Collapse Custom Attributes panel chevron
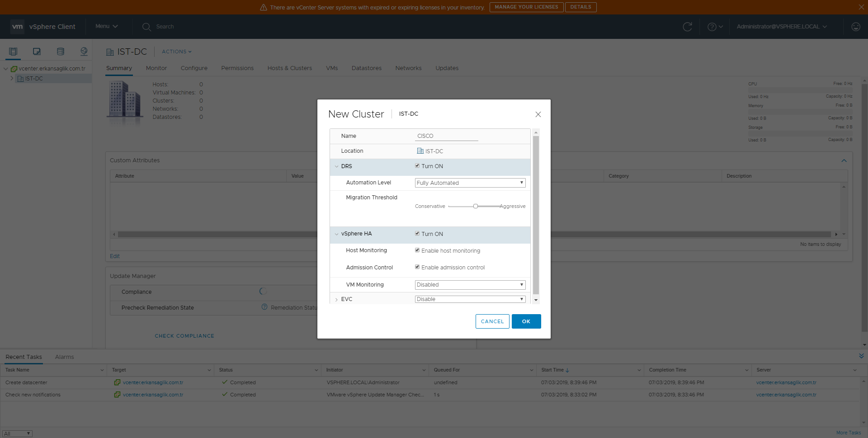The image size is (868, 438). pyautogui.click(x=844, y=160)
